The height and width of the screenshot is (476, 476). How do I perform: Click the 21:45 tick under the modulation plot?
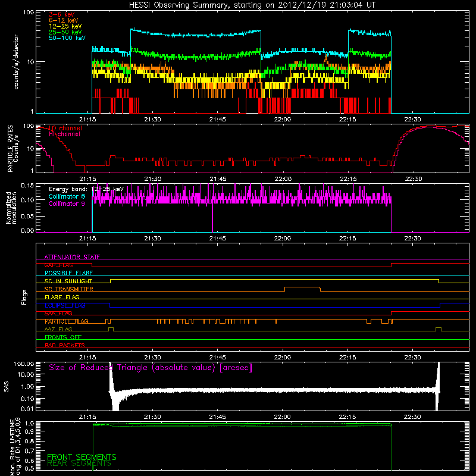click(x=218, y=239)
